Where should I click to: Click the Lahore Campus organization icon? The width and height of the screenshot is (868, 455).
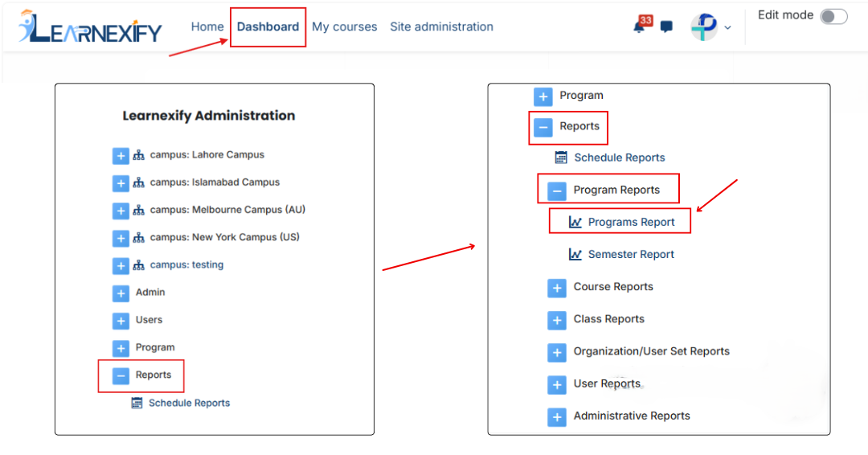(x=138, y=155)
